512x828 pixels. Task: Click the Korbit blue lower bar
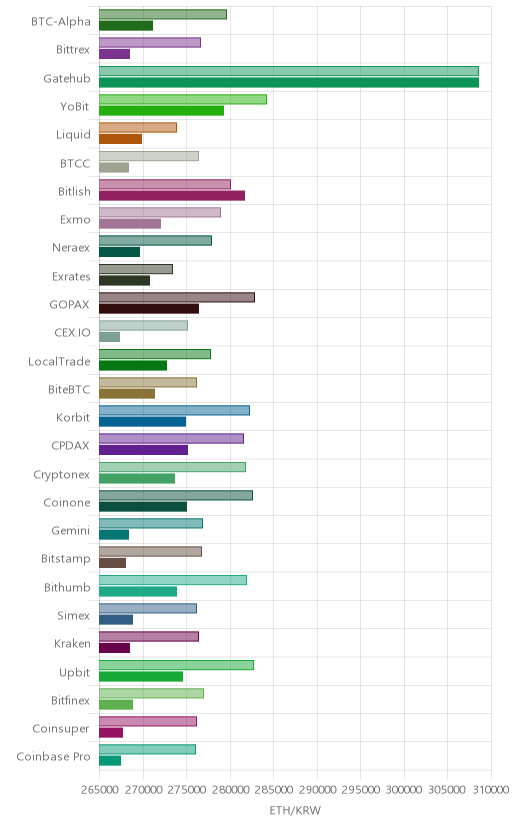click(x=143, y=422)
